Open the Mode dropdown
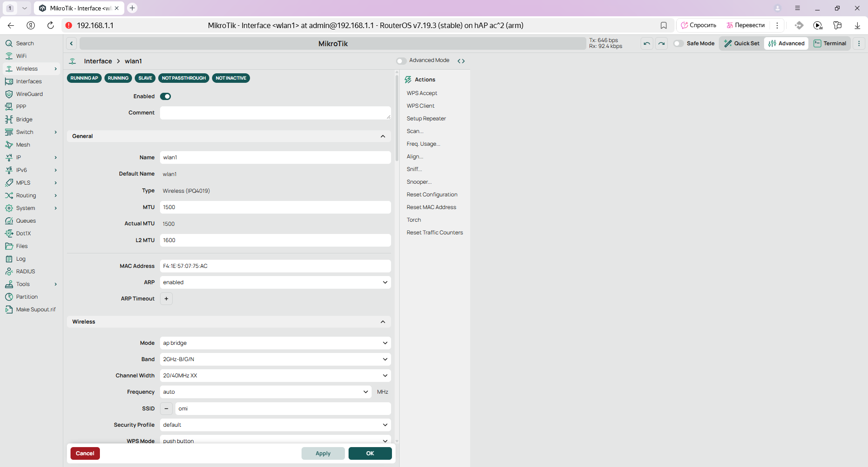Viewport: 868px width, 467px height. click(275, 343)
